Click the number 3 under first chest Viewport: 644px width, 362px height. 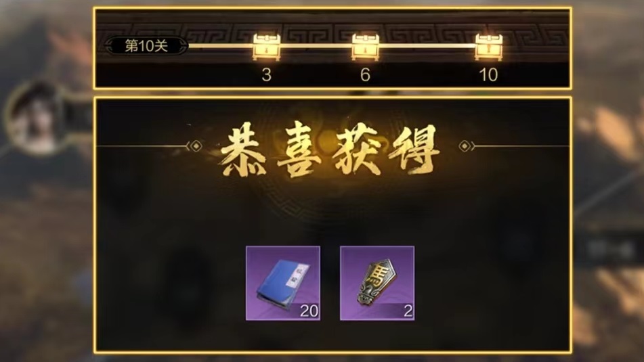tap(267, 74)
